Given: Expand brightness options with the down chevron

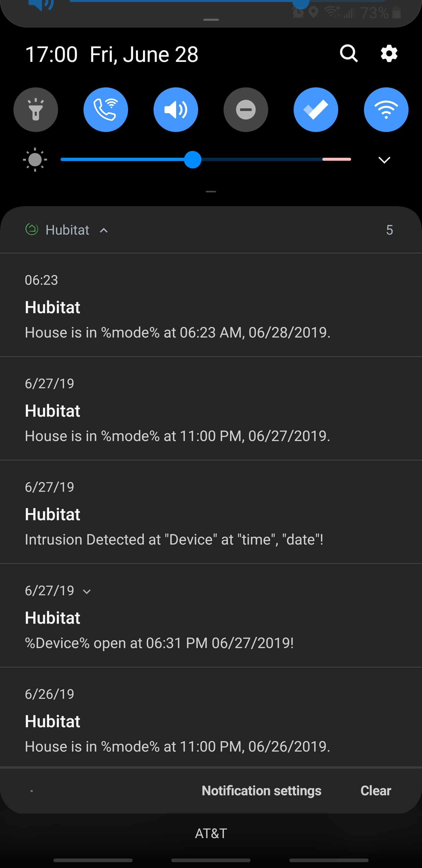Looking at the screenshot, I should pos(384,160).
